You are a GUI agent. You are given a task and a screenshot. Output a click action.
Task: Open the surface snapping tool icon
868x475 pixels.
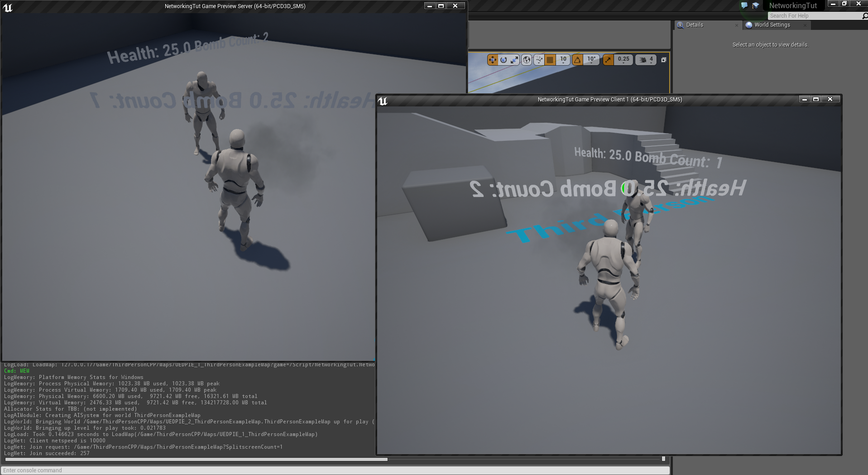[538, 60]
